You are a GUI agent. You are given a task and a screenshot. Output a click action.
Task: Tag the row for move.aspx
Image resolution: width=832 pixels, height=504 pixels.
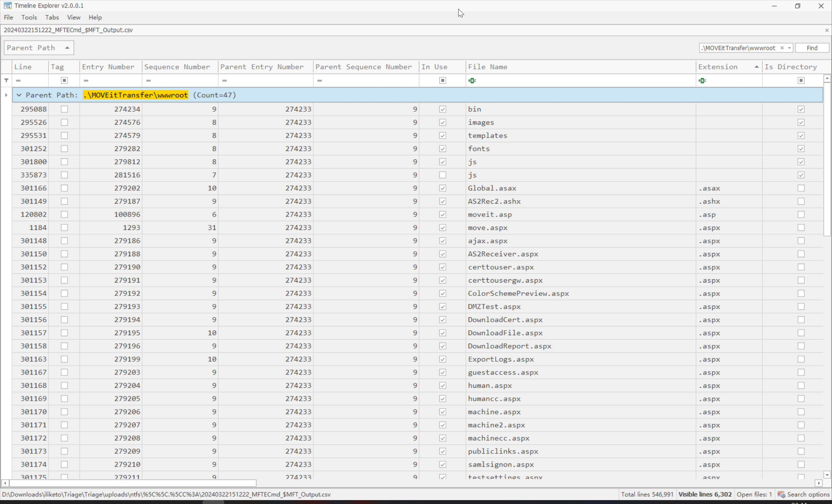[x=64, y=227]
